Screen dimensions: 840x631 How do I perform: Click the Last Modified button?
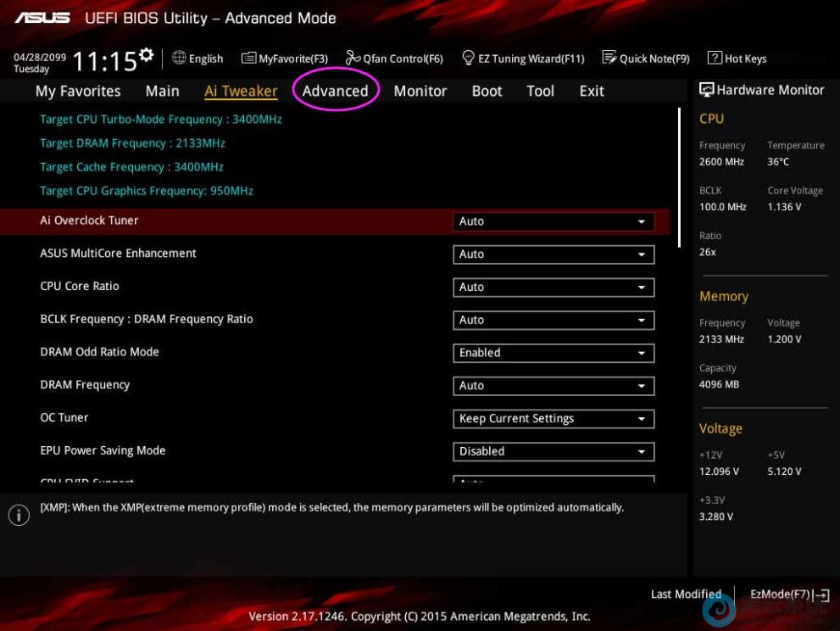(x=685, y=595)
